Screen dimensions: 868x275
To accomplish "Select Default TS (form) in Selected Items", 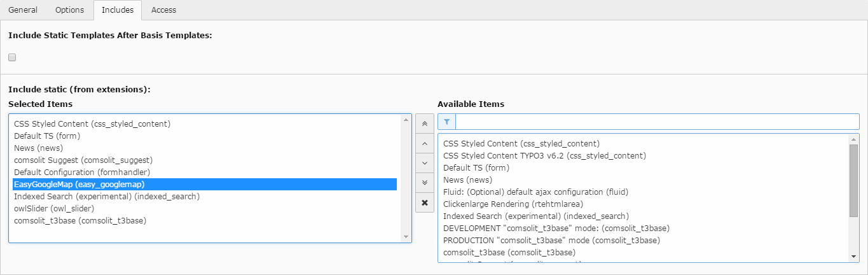I will click(x=205, y=136).
